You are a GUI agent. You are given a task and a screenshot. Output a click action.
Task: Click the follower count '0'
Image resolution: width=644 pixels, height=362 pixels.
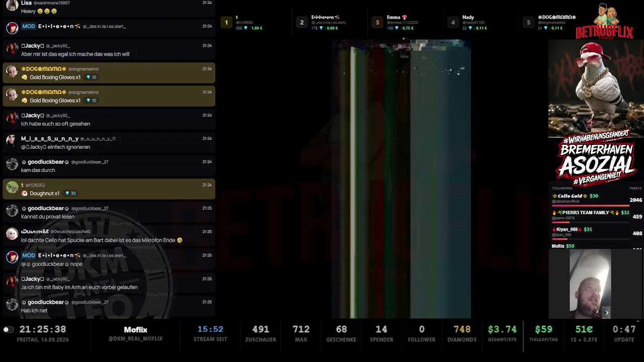422,329
